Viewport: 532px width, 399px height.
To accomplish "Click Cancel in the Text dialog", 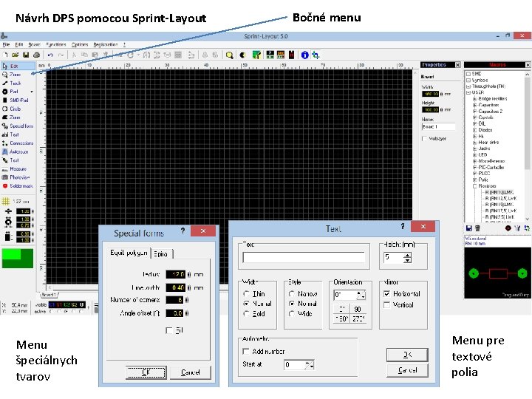I will point(407,370).
